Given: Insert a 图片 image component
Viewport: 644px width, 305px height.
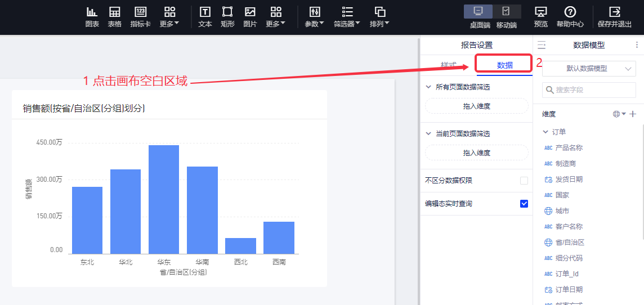Looking at the screenshot, I should pos(250,17).
